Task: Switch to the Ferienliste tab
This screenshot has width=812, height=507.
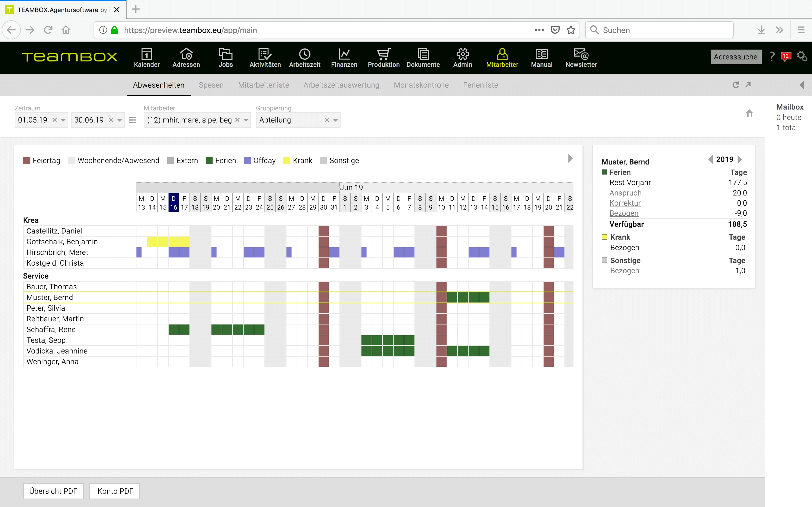Action: pos(480,85)
